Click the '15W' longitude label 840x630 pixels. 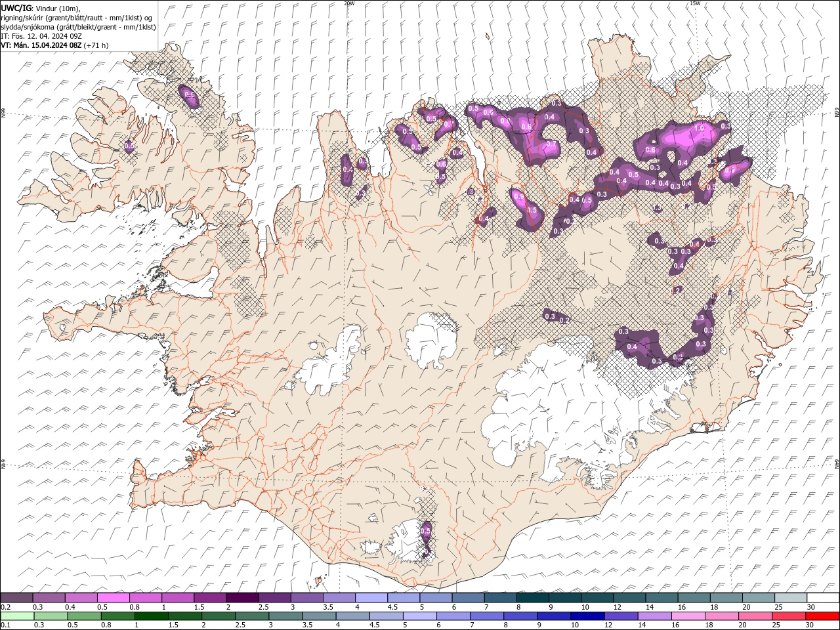695,3
